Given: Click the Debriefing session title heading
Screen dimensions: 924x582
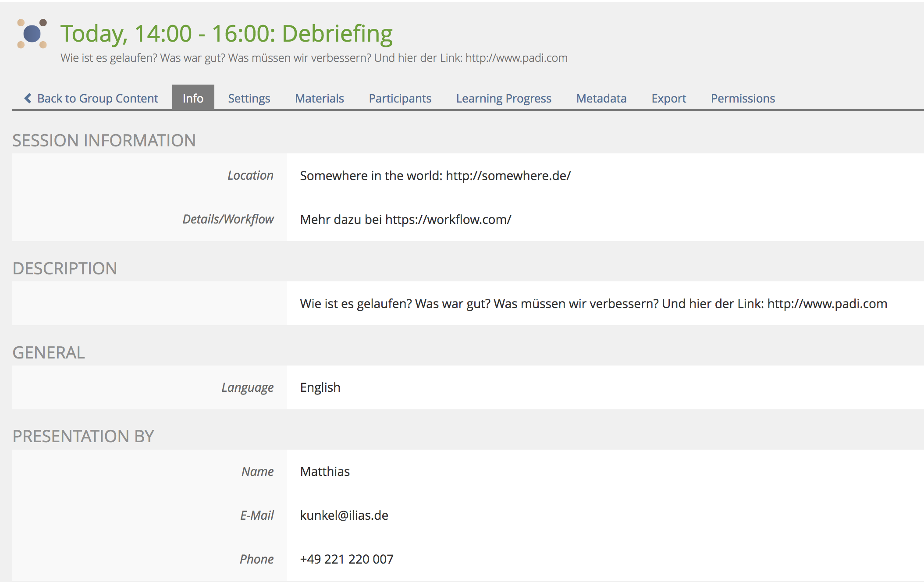Looking at the screenshot, I should point(226,34).
